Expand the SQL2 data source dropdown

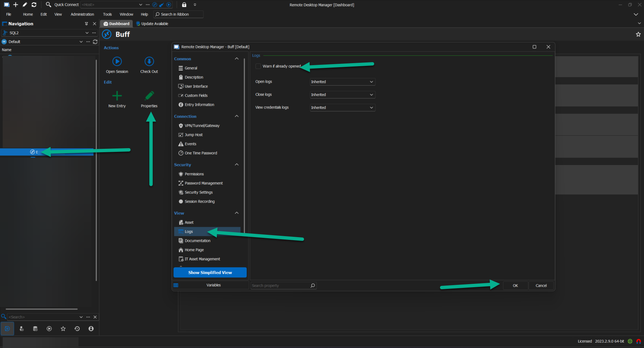coord(87,33)
